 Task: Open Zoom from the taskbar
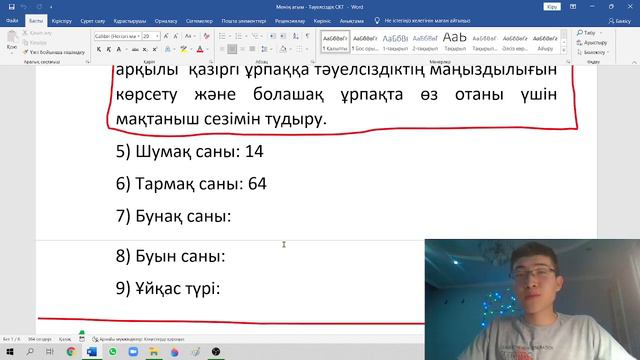tap(133, 351)
